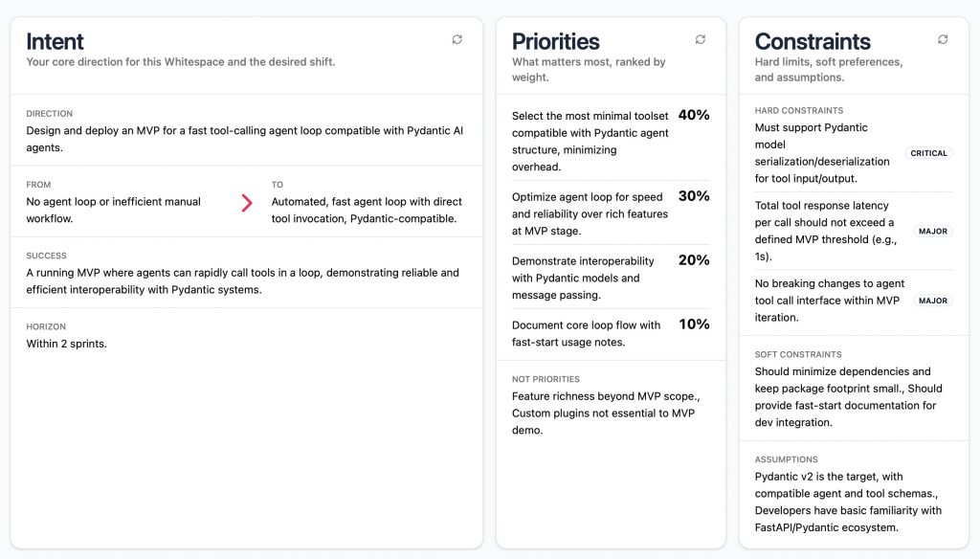Viewport: 980px width, 559px height.
Task: Click the 10% documentation weight
Action: coord(694,324)
